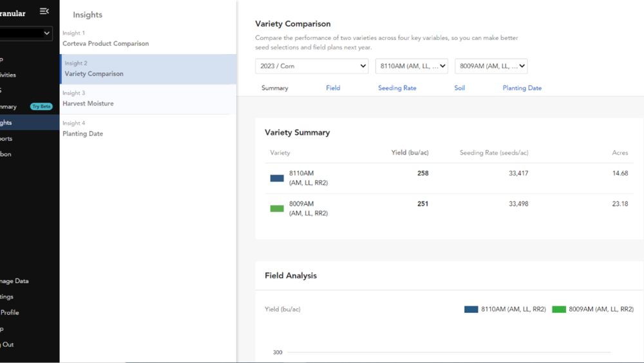
Task: Select the Soil tab
Action: point(459,88)
